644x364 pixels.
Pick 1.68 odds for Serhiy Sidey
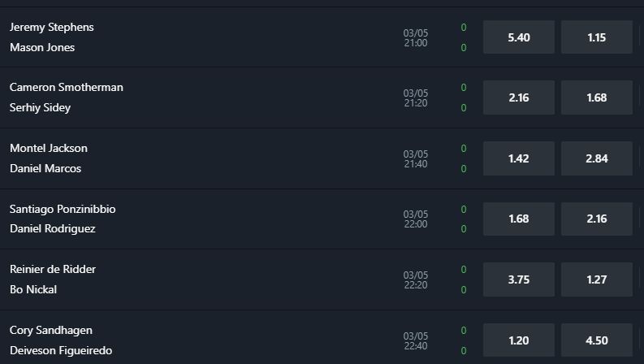(x=597, y=97)
